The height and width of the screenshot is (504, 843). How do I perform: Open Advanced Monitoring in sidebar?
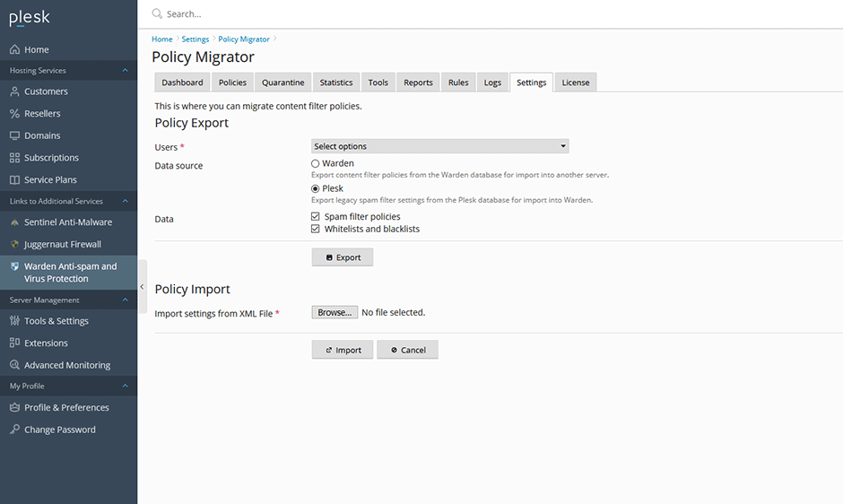(x=68, y=365)
